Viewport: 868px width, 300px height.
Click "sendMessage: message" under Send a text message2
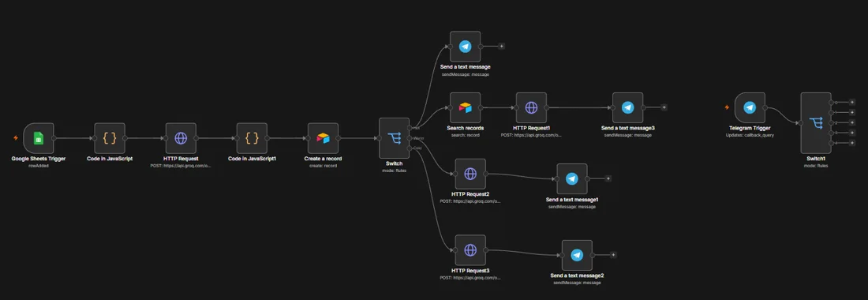pyautogui.click(x=577, y=283)
